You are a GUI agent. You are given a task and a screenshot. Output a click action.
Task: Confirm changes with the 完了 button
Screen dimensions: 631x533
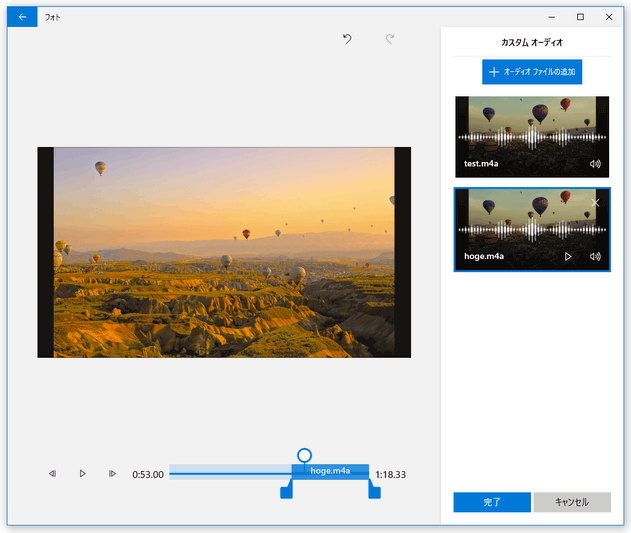(x=492, y=502)
